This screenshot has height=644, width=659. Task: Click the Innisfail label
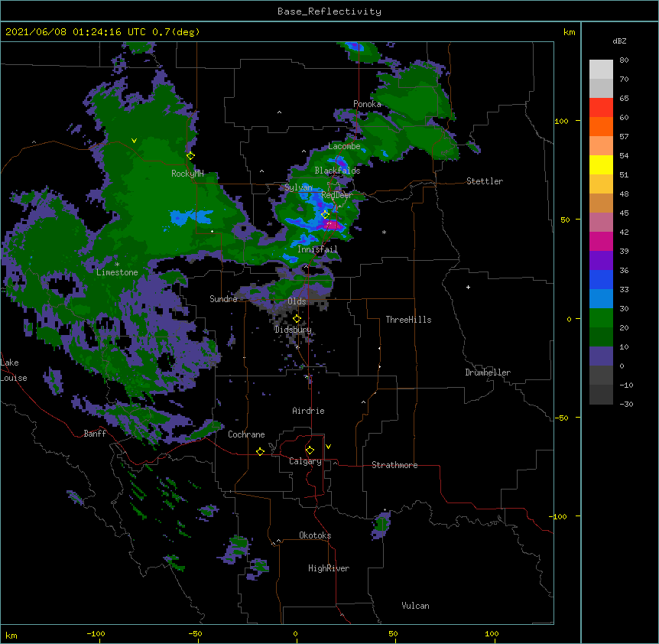coord(317,249)
